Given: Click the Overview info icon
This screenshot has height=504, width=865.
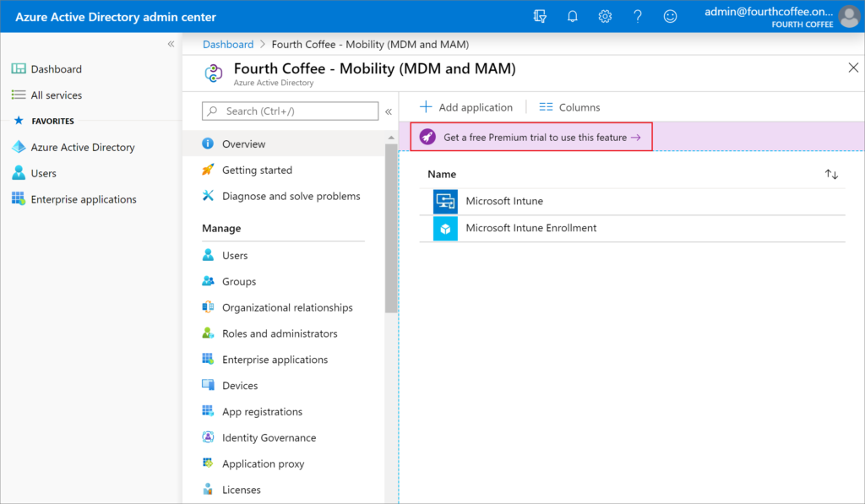Looking at the screenshot, I should point(208,144).
